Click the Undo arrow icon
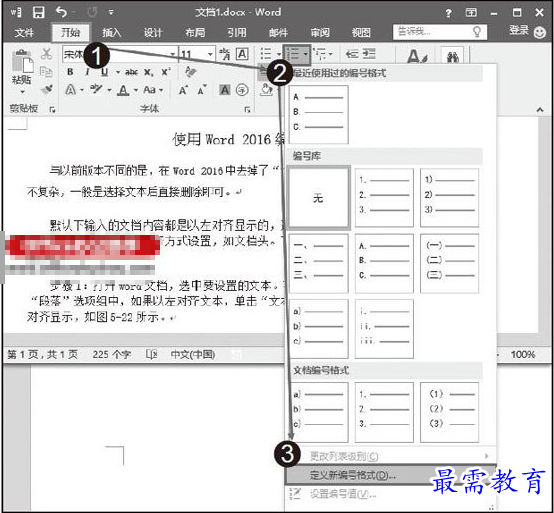Screen dimensions: 554x513 (x=61, y=12)
